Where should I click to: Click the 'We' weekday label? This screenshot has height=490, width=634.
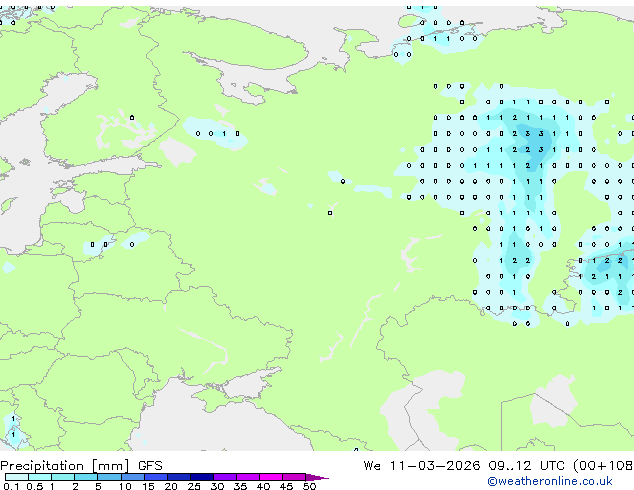click(372, 466)
